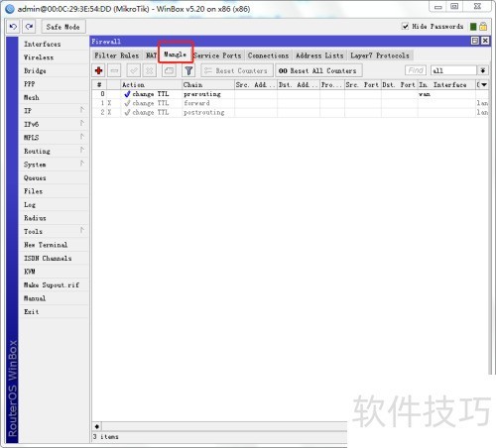Screen dimensions: 496x448
Task: Open Layer7 Protocols tab
Action: pos(380,56)
